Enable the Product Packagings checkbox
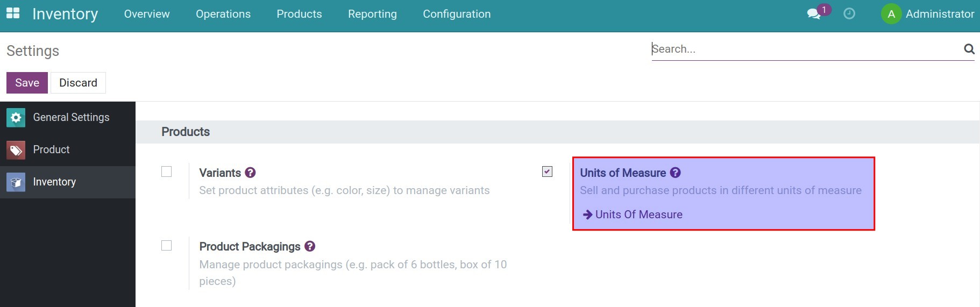 167,246
